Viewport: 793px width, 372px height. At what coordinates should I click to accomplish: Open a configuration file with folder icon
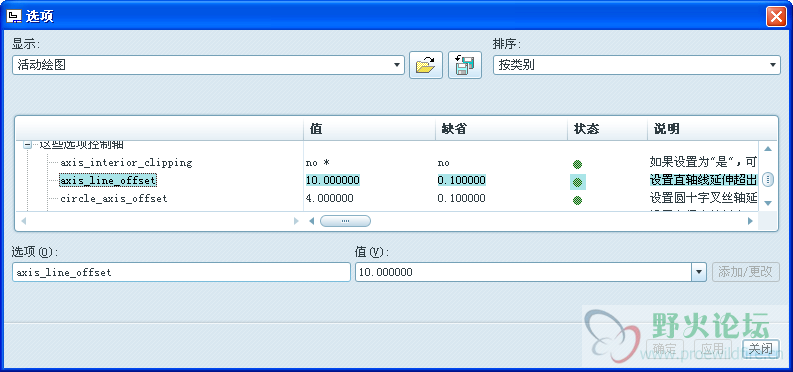[x=426, y=65]
